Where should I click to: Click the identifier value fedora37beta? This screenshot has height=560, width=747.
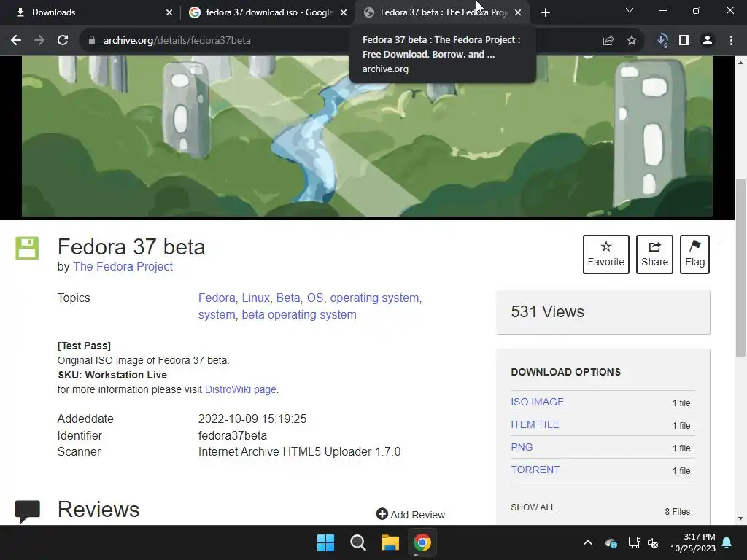(x=233, y=436)
